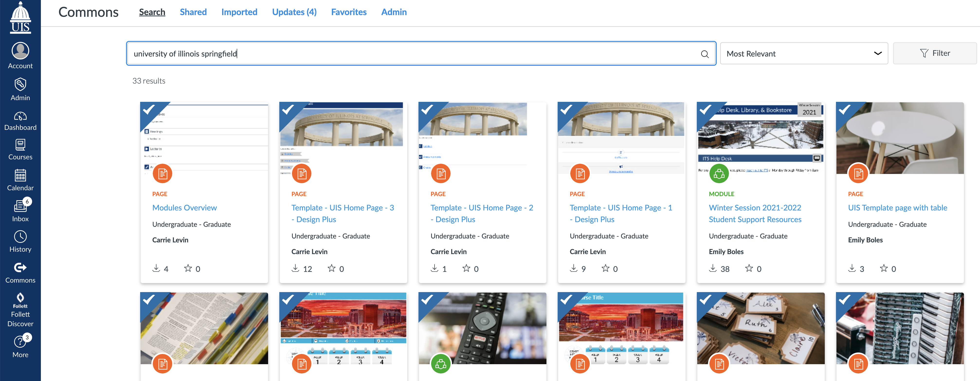
Task: Open UIS Template page with table link
Action: [x=898, y=208]
